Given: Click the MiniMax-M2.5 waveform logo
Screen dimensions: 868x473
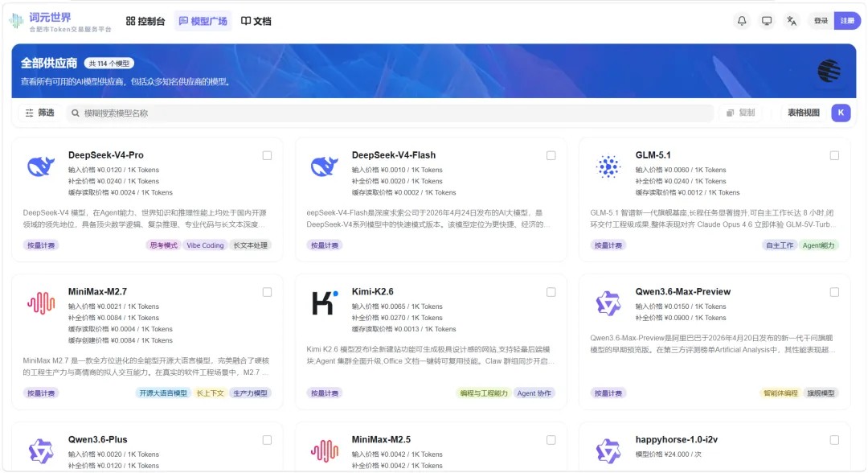Looking at the screenshot, I should pos(325,450).
